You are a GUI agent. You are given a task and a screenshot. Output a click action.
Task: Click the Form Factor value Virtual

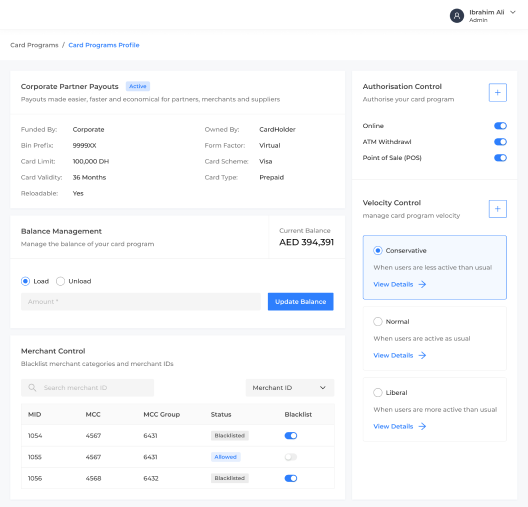270,145
